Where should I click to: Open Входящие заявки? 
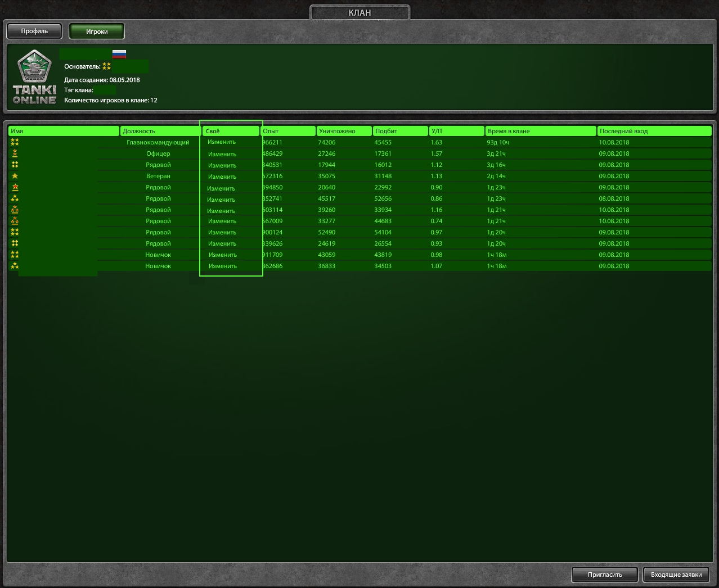coord(676,575)
